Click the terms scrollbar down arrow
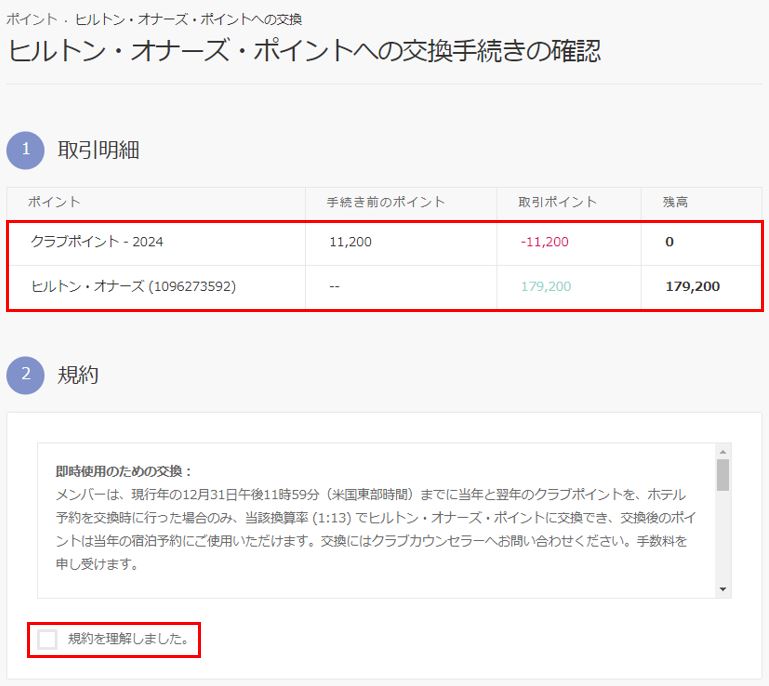Screen dimensions: 769x686 722,589
